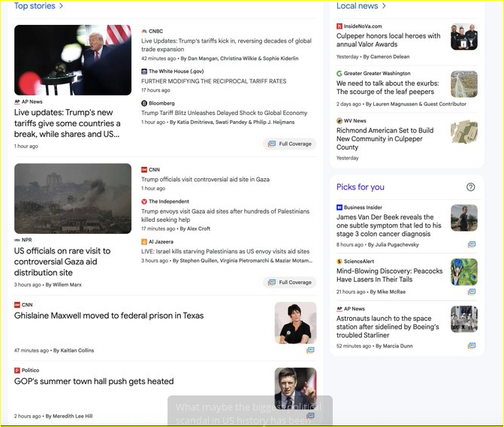The height and width of the screenshot is (427, 504).
Task: Click The White House (.gov) source icon
Action: tap(144, 71)
